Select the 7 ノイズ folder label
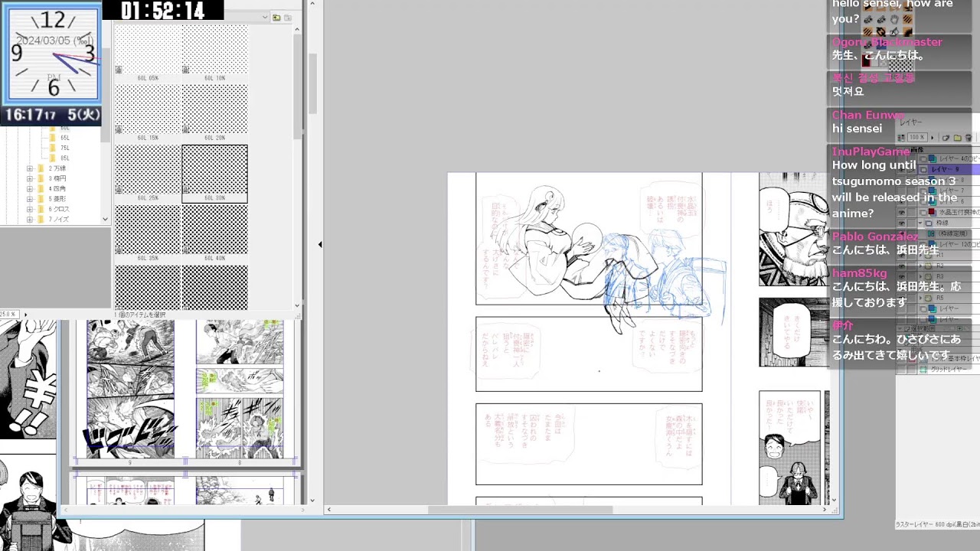The image size is (980, 551). pyautogui.click(x=58, y=220)
